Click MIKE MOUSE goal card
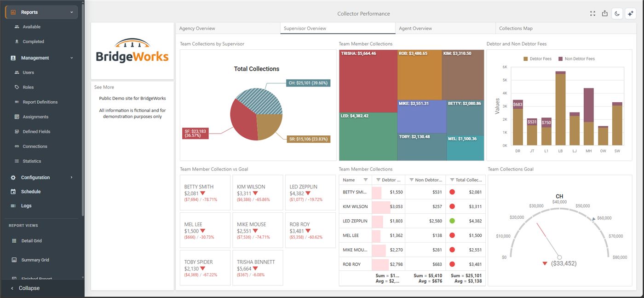Image resolution: width=644 pixels, height=298 pixels. click(x=258, y=230)
